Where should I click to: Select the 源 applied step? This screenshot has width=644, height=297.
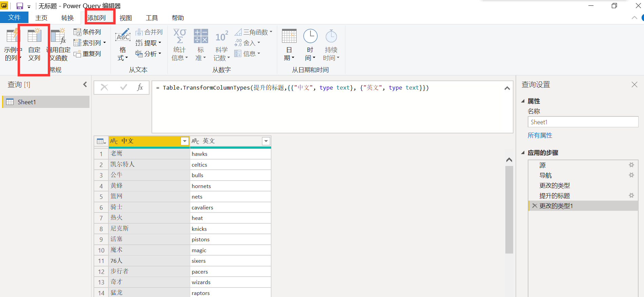[583, 165]
